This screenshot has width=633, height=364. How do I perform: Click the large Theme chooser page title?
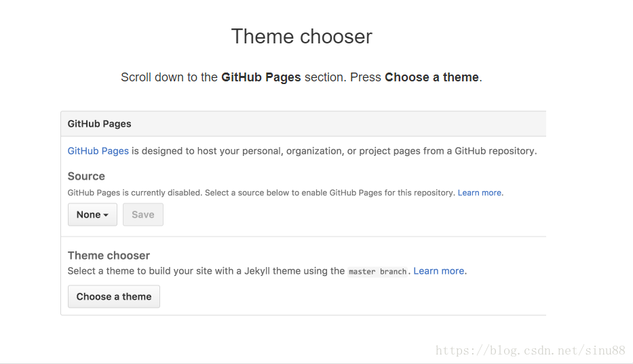click(301, 37)
